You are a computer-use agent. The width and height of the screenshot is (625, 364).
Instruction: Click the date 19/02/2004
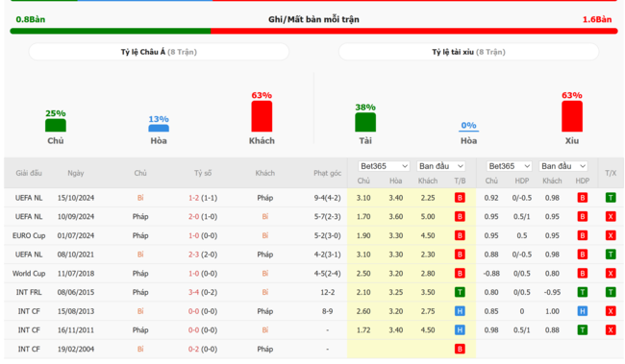(x=76, y=349)
